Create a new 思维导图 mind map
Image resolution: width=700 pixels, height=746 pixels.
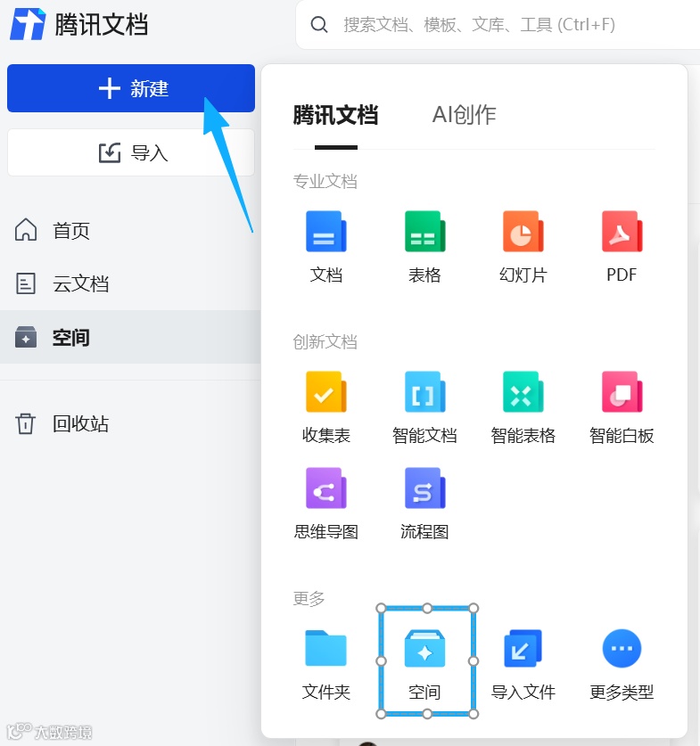[326, 504]
